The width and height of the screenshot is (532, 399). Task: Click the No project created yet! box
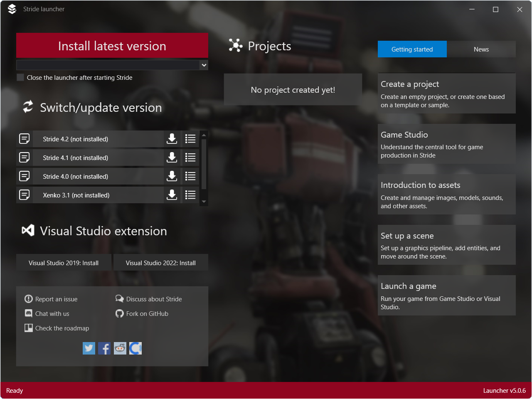click(x=293, y=90)
